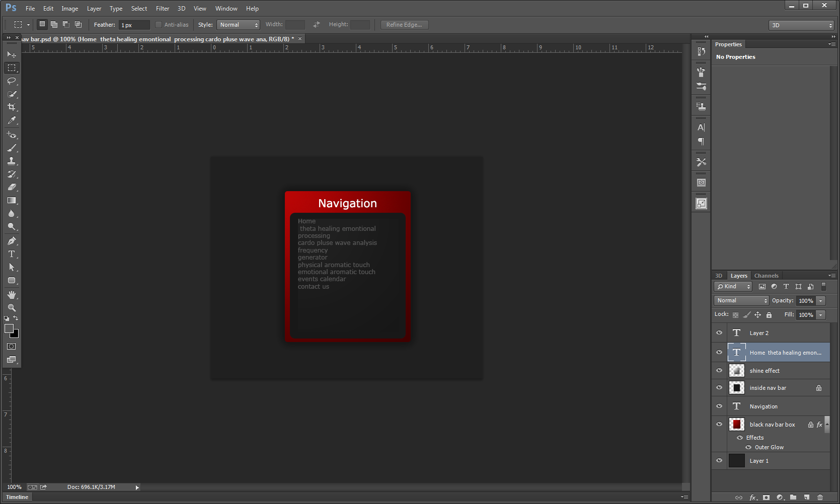Click the Feather input field
The width and height of the screenshot is (840, 504).
[x=134, y=25]
